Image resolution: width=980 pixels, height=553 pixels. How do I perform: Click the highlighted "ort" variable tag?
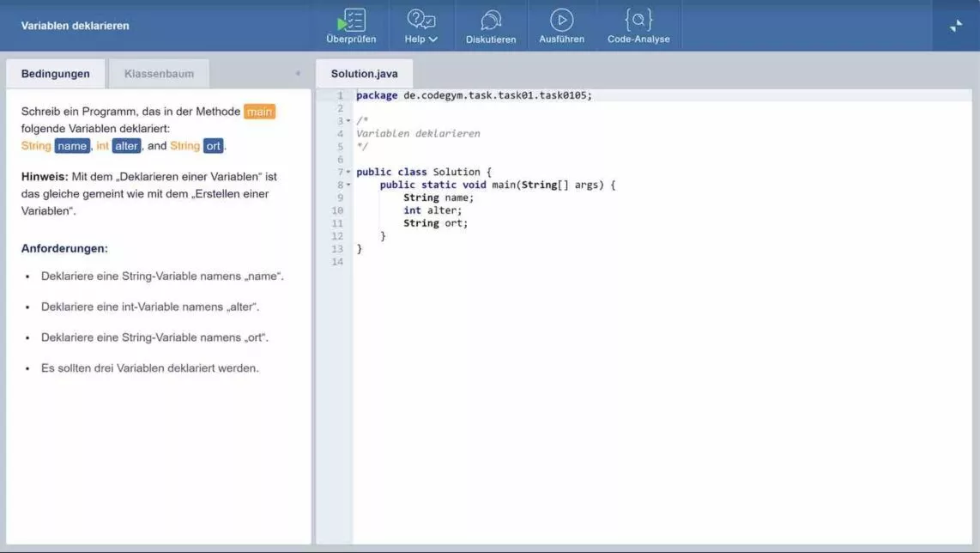click(x=213, y=146)
